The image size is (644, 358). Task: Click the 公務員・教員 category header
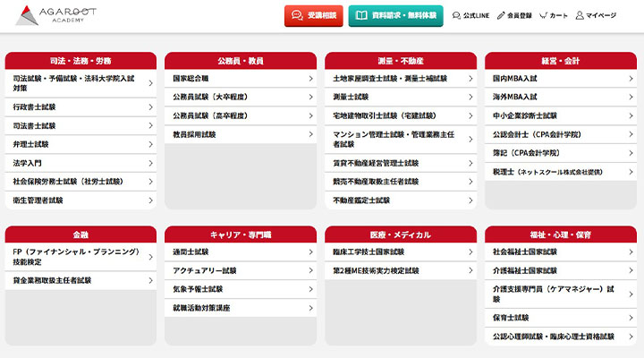click(x=241, y=61)
